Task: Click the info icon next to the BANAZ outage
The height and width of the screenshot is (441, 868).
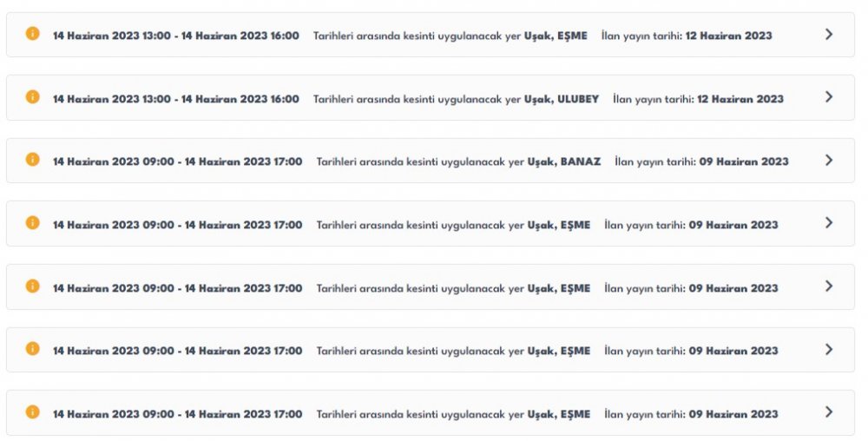Action: coord(33,160)
